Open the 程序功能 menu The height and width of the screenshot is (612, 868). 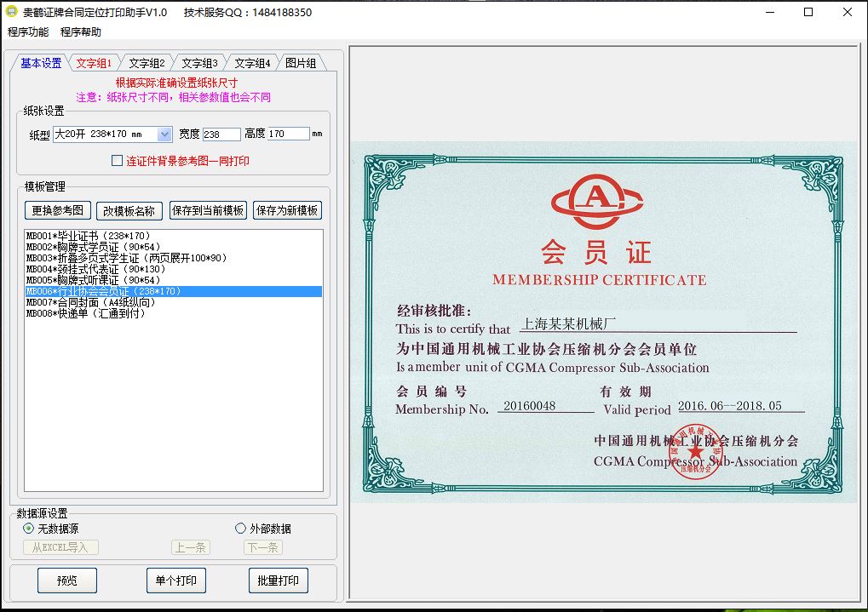(x=28, y=32)
